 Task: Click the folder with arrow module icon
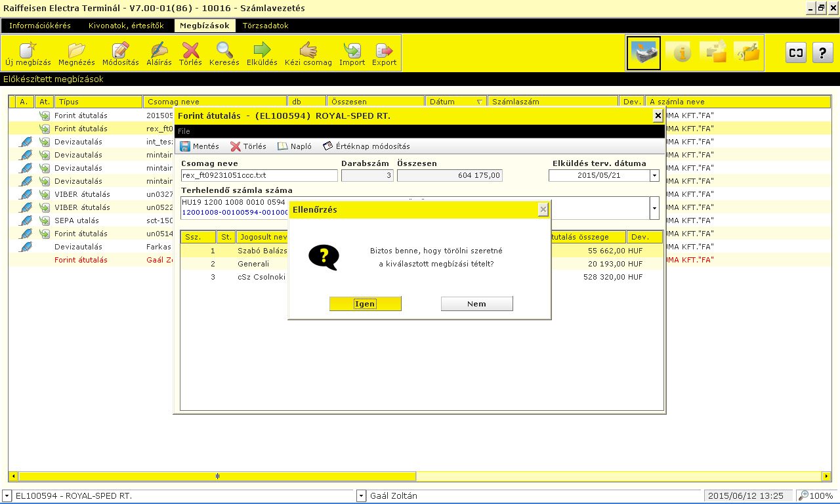tap(713, 52)
